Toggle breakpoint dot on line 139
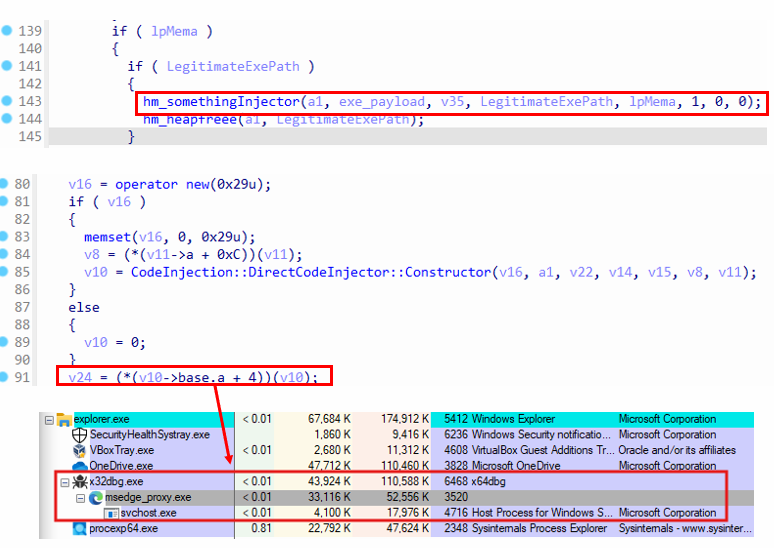 6,31
